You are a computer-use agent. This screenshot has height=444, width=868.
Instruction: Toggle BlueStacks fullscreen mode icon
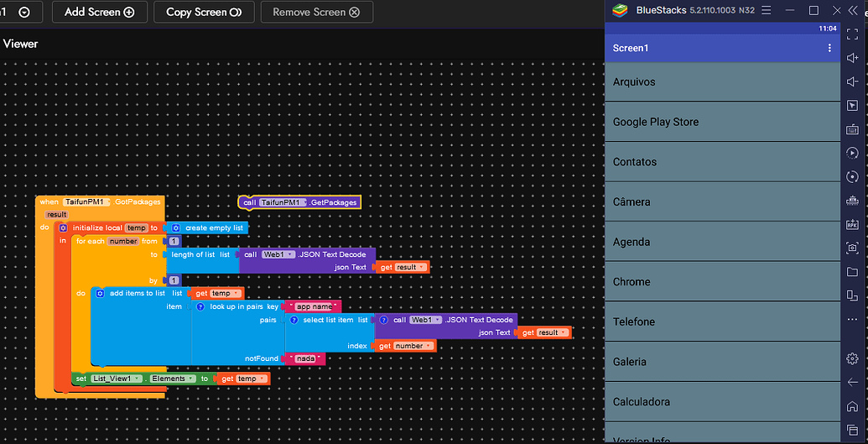[x=853, y=34]
